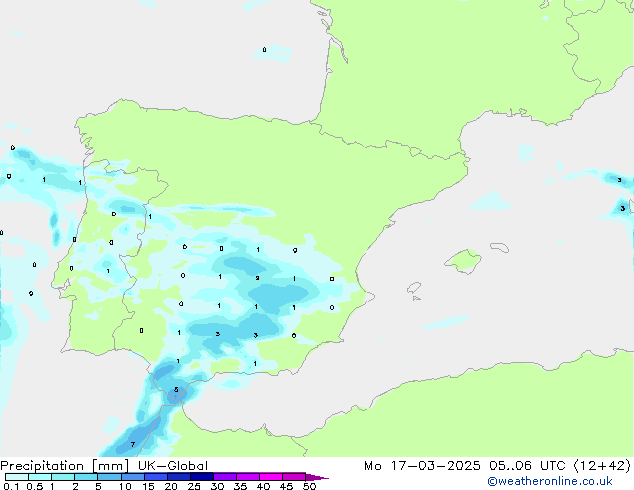Click the above-50 arrow end of legend

click(x=317, y=477)
